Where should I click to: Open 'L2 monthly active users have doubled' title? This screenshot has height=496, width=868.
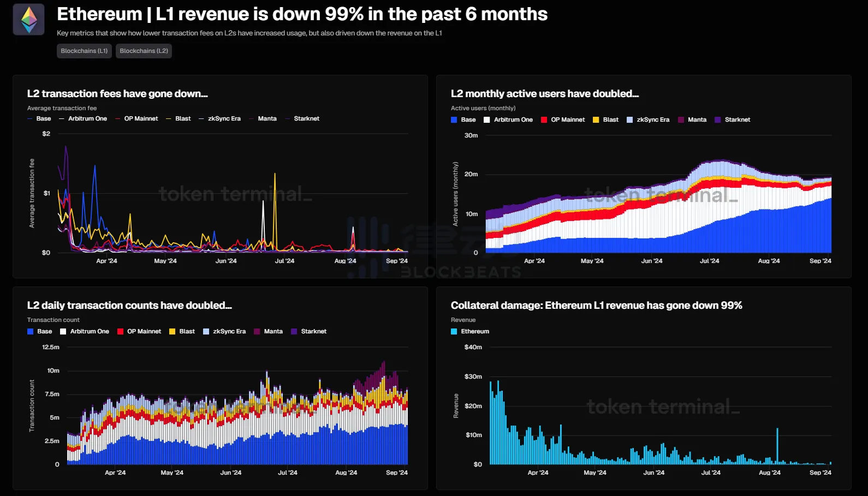544,94
